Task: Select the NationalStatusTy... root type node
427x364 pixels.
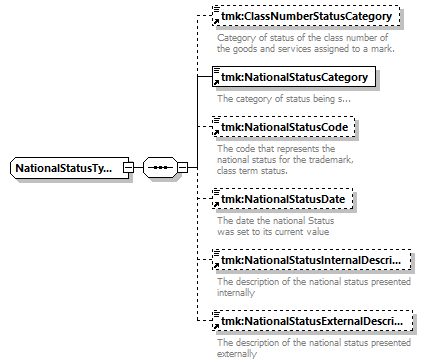Action: pyautogui.click(x=69, y=168)
